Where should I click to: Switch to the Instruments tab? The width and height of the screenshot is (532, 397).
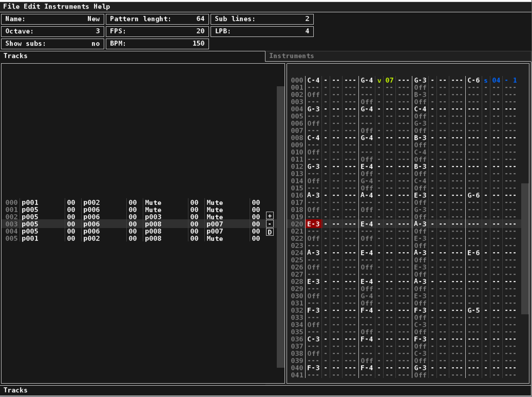click(398, 56)
